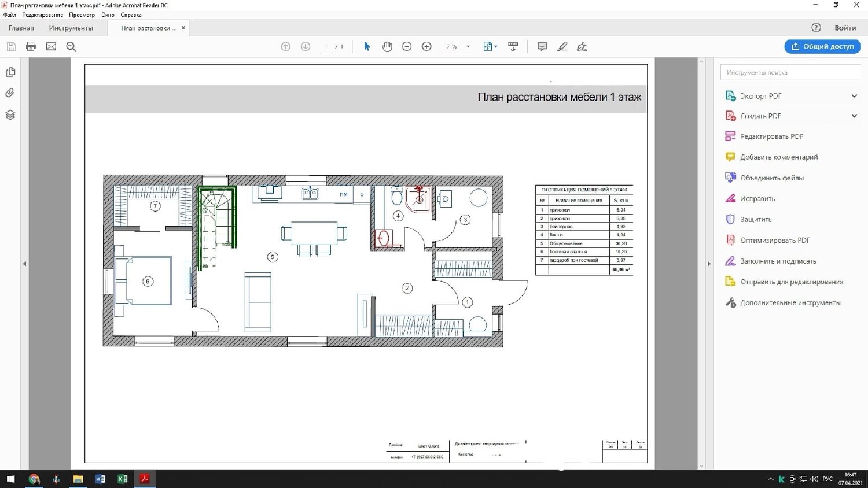Click the Send by email envelope icon
Image resolution: width=868 pixels, height=488 pixels.
coord(51,46)
